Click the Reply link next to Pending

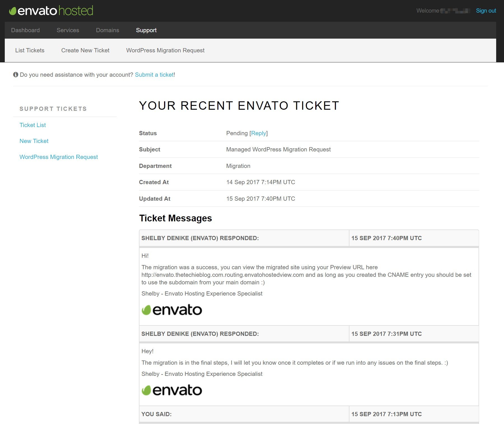(x=258, y=133)
